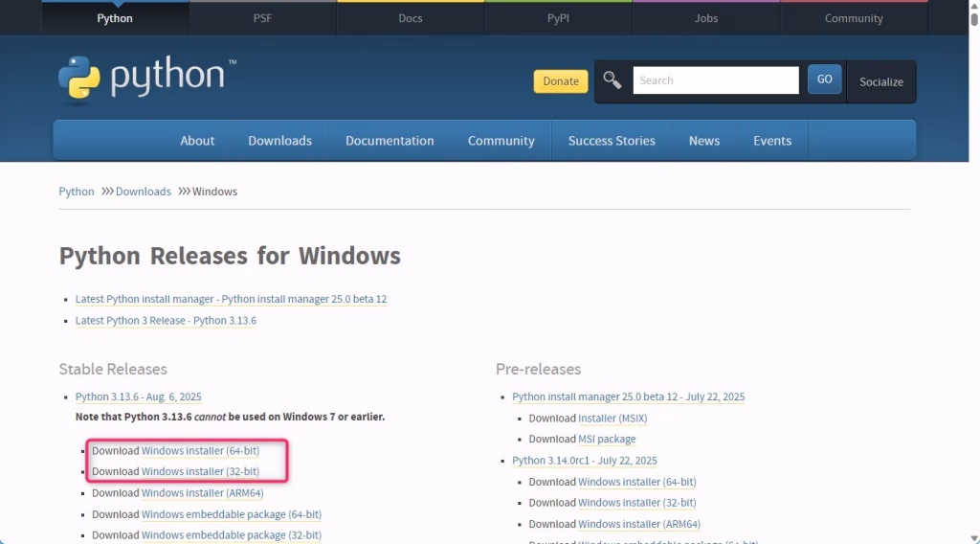The image size is (980, 544).
Task: Click the Python logo in the header
Action: tap(146, 78)
